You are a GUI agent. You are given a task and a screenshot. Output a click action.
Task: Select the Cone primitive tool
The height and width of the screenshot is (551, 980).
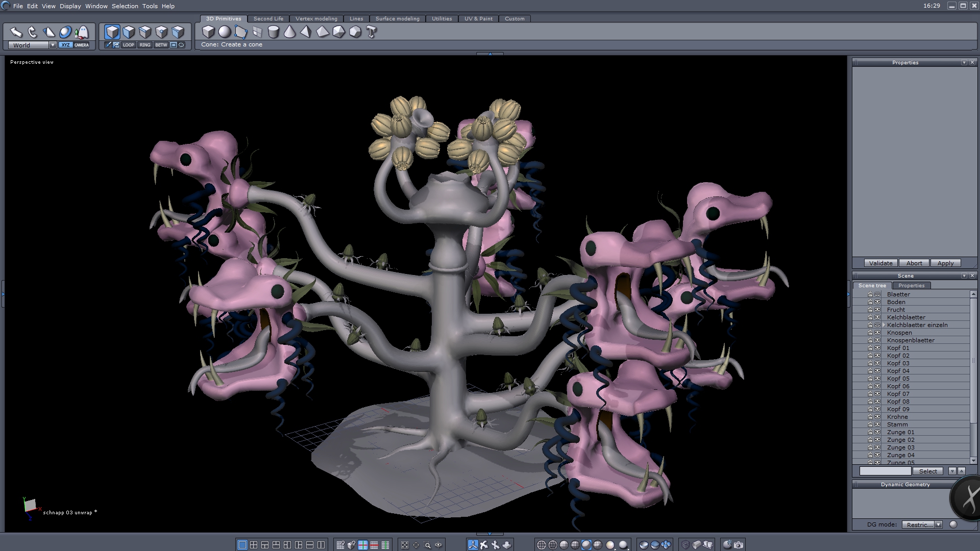coord(289,32)
